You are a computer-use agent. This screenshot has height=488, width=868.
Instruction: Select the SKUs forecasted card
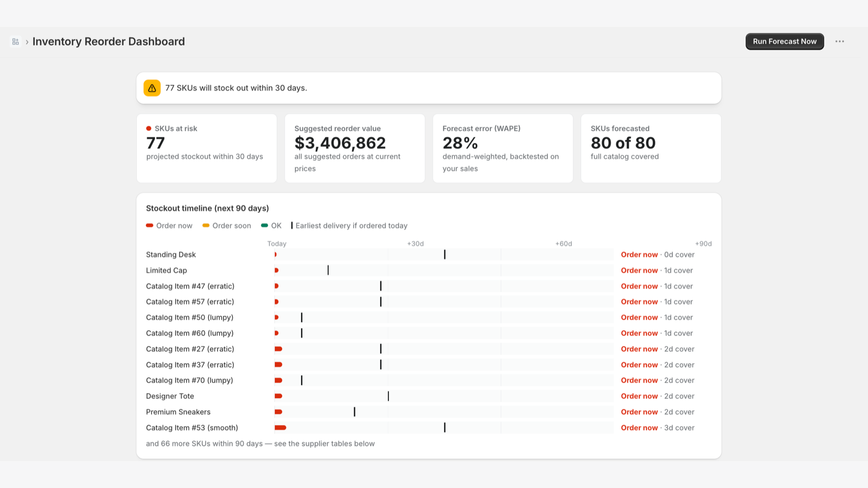[x=651, y=148]
